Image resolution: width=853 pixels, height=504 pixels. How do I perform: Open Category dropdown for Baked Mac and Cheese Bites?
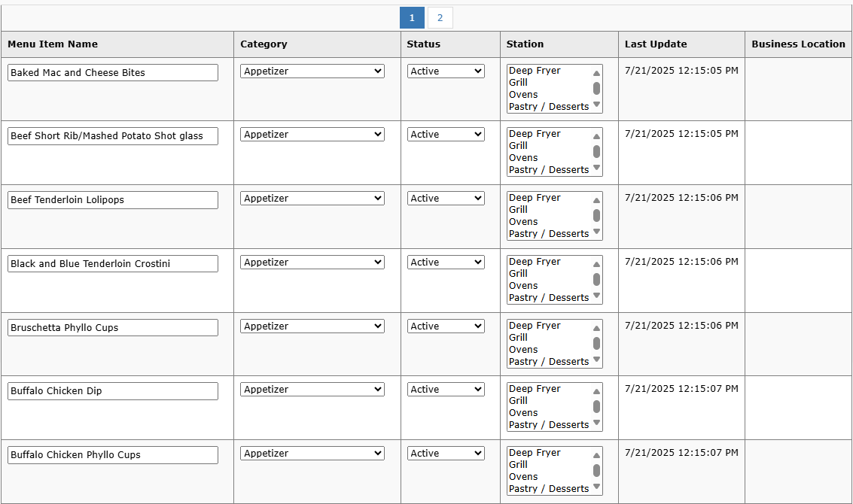pyautogui.click(x=312, y=71)
